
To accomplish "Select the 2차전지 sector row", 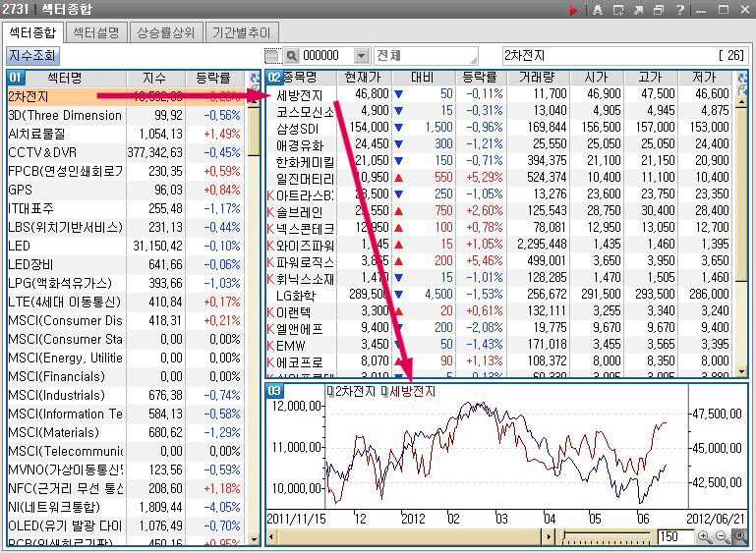I will 126,97.
